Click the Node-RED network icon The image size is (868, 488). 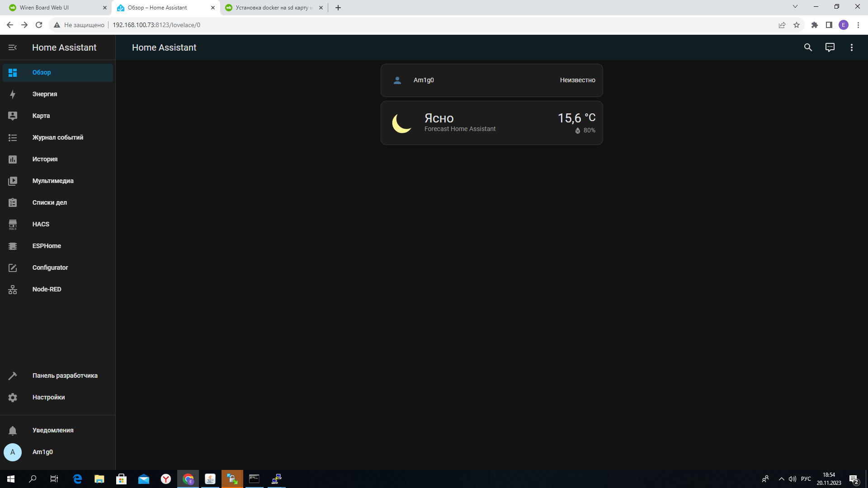[13, 289]
